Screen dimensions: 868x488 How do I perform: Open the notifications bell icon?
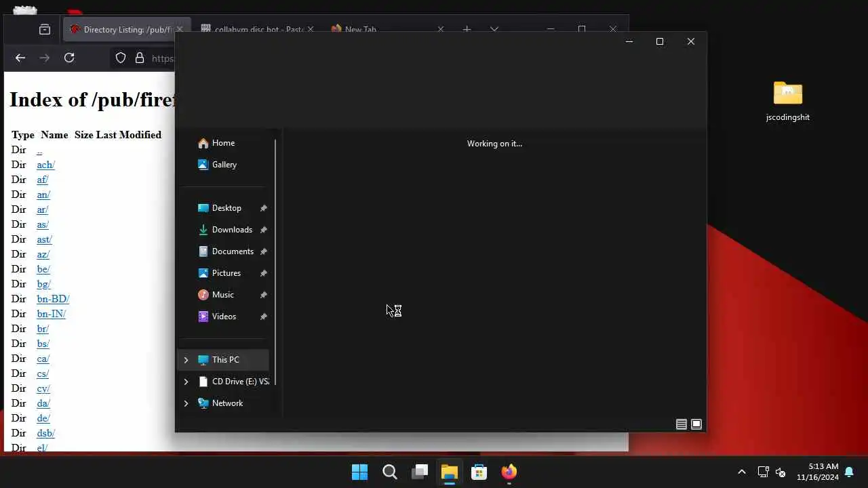tap(849, 472)
